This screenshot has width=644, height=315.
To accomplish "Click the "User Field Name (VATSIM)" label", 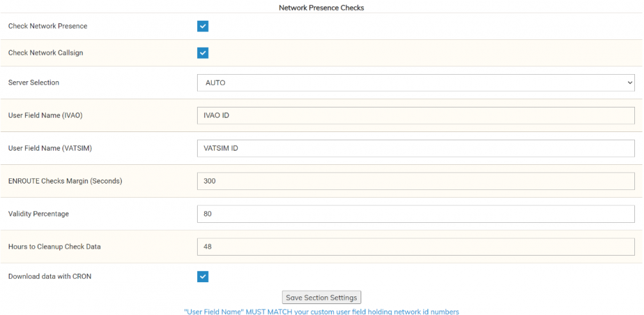I will (x=51, y=149).
